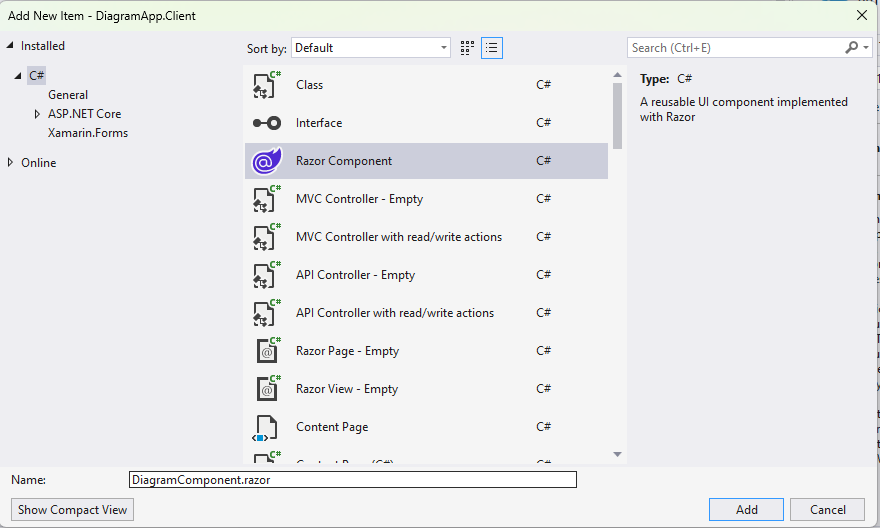This screenshot has height=528, width=880.
Task: Click the scroll down arrow of template list
Action: tap(617, 454)
